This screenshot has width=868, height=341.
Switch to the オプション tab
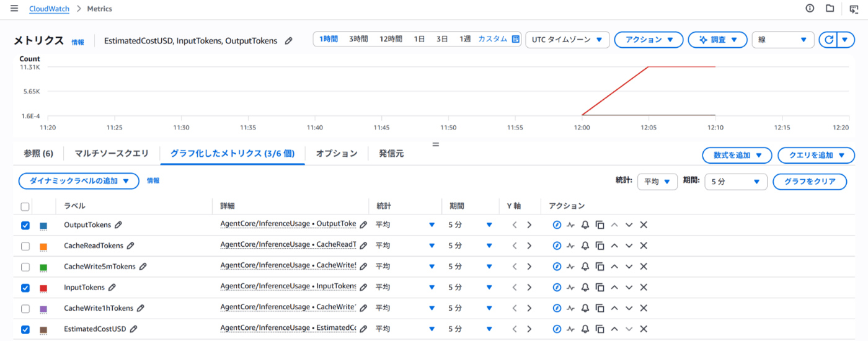(337, 153)
